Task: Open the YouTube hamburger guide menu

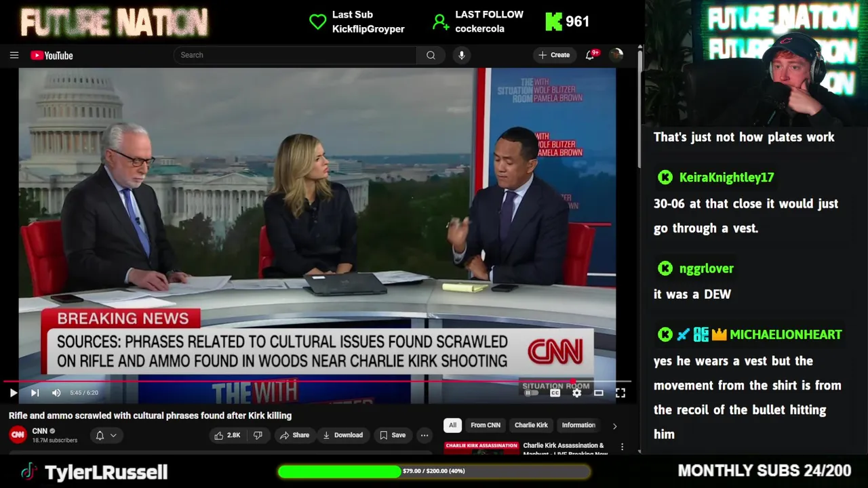Action: [x=14, y=56]
